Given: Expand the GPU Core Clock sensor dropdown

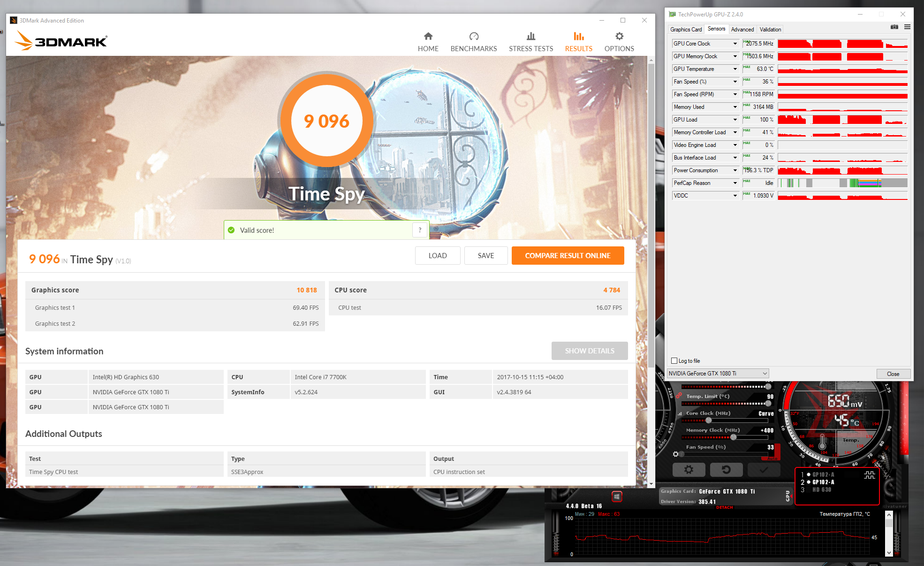Looking at the screenshot, I should (735, 44).
